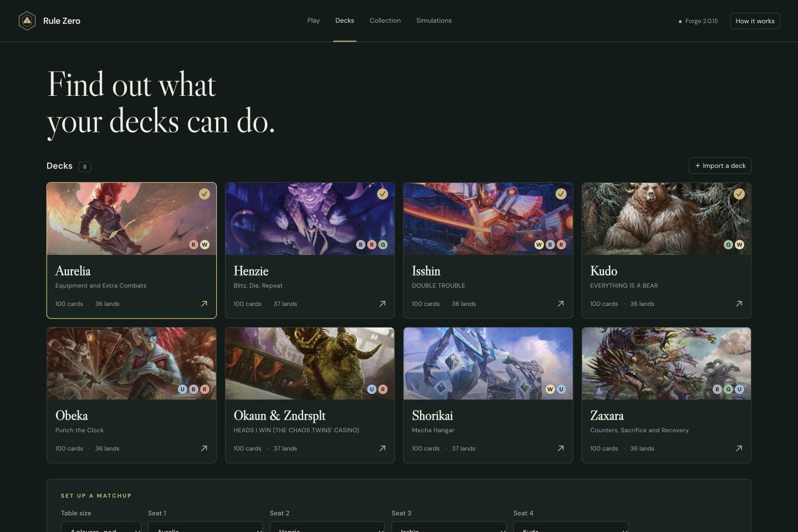Open the Obeka deck arrow icon
The height and width of the screenshot is (532, 798).
point(204,448)
